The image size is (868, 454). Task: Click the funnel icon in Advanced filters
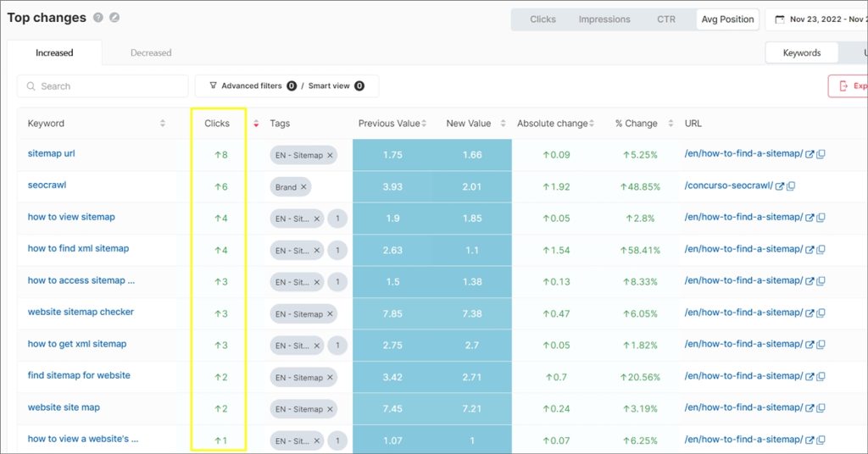(x=213, y=86)
